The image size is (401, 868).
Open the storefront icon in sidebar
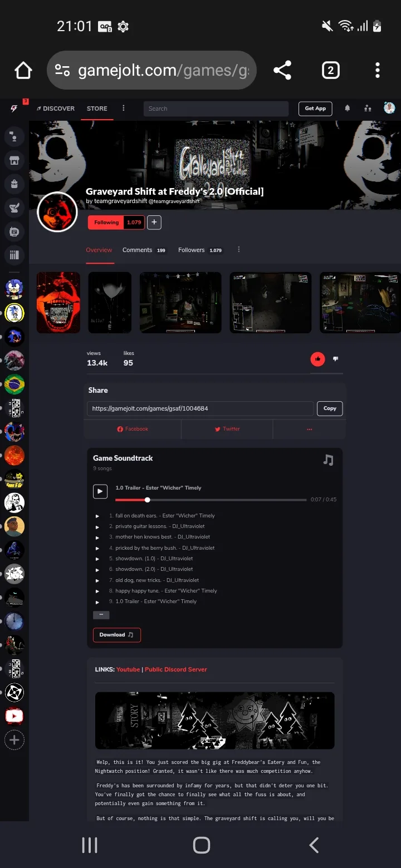14,160
